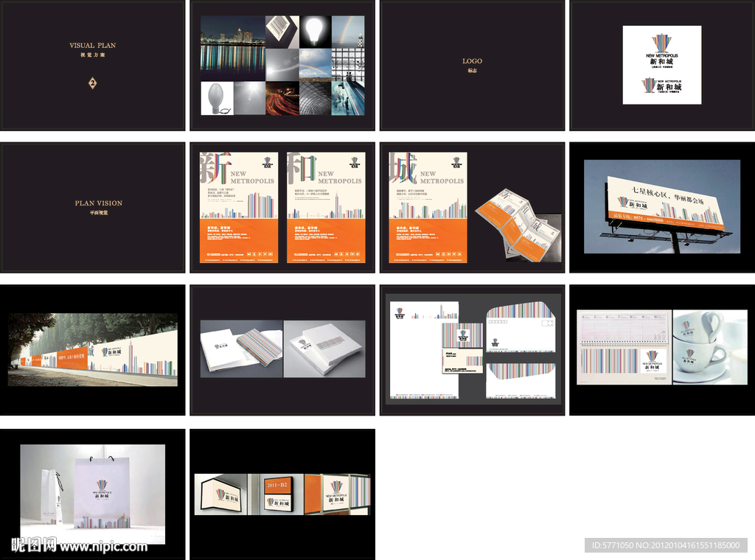This screenshot has width=755, height=560.
Task: Click the logo on the 和 poster
Action: click(355, 163)
